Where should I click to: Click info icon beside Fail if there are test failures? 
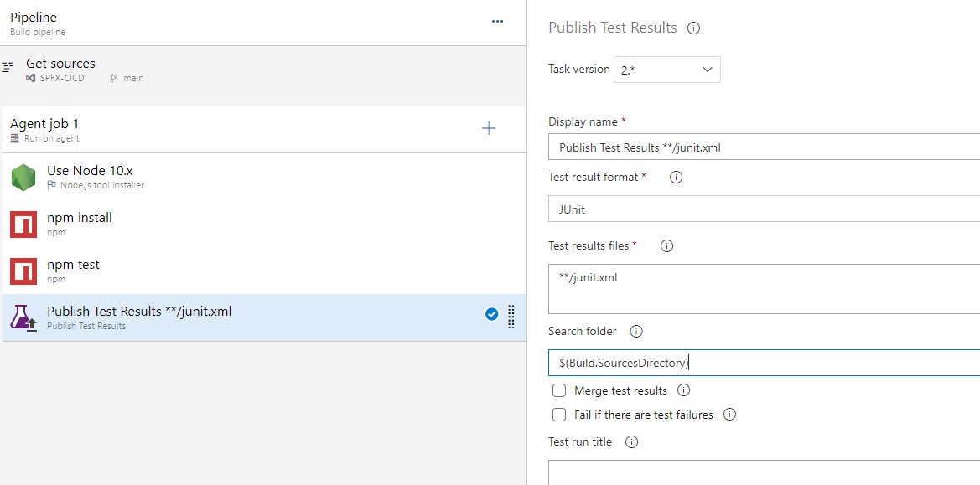729,415
